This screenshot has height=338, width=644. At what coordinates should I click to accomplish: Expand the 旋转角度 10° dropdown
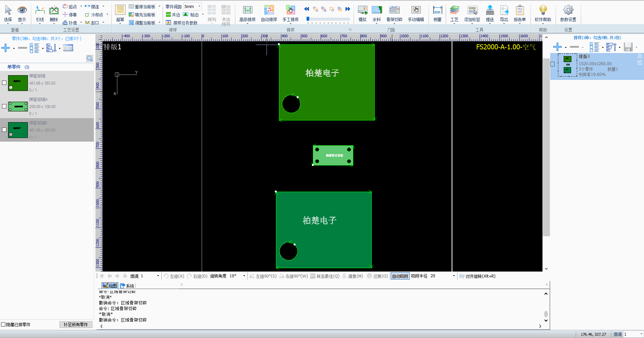pos(244,276)
